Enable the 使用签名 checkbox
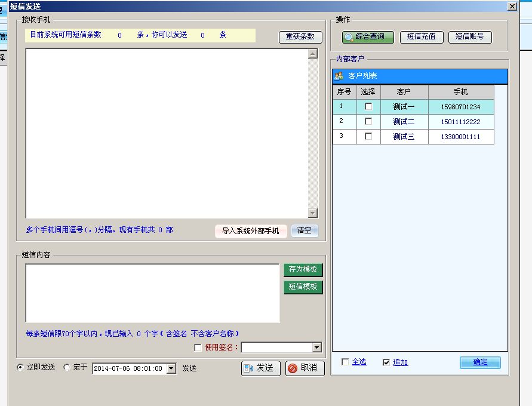 point(198,348)
